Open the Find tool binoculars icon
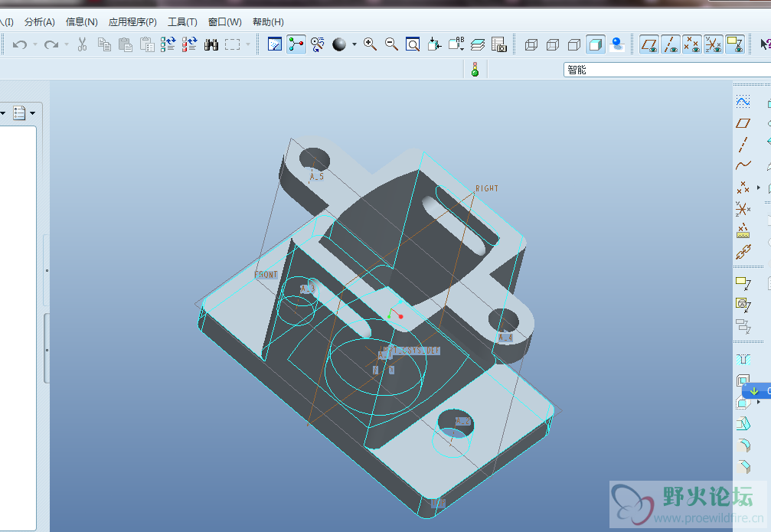Screen dimensions: 771x532 211,44
